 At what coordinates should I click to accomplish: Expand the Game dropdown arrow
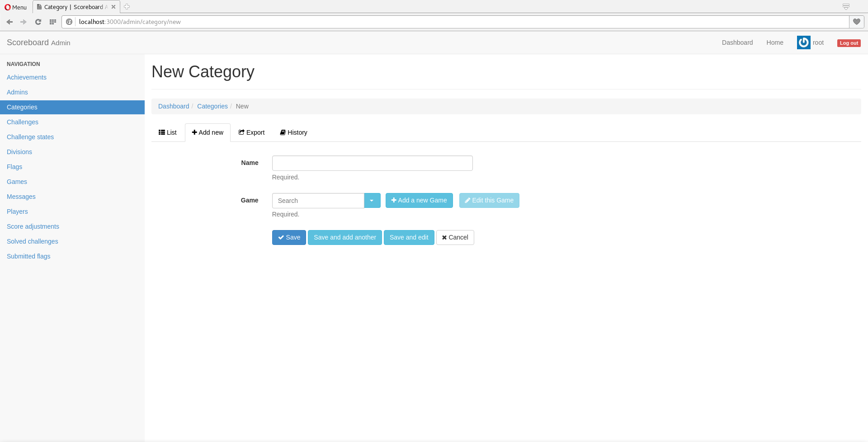(372, 201)
